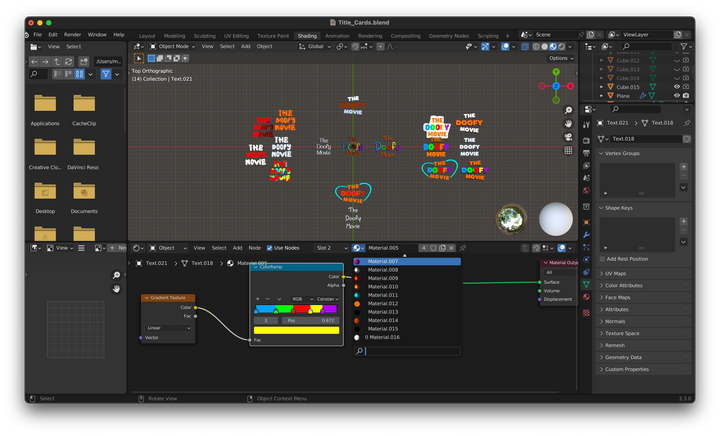Expand the Color Attributes panel
Image resolution: width=720 pixels, height=436 pixels.
(644, 285)
